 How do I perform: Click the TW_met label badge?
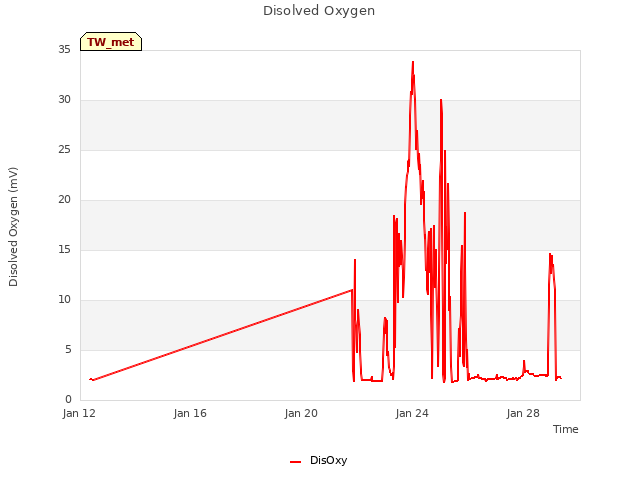[x=111, y=42]
